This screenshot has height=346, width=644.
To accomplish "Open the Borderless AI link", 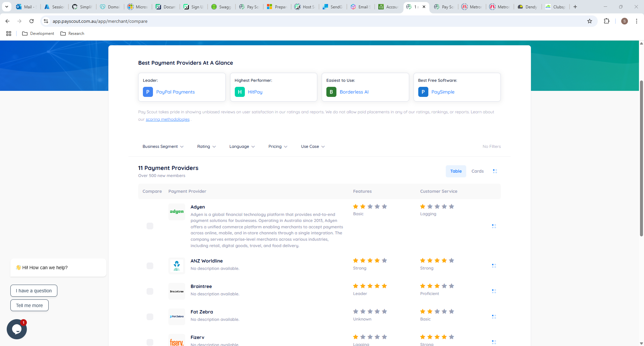I will (354, 92).
